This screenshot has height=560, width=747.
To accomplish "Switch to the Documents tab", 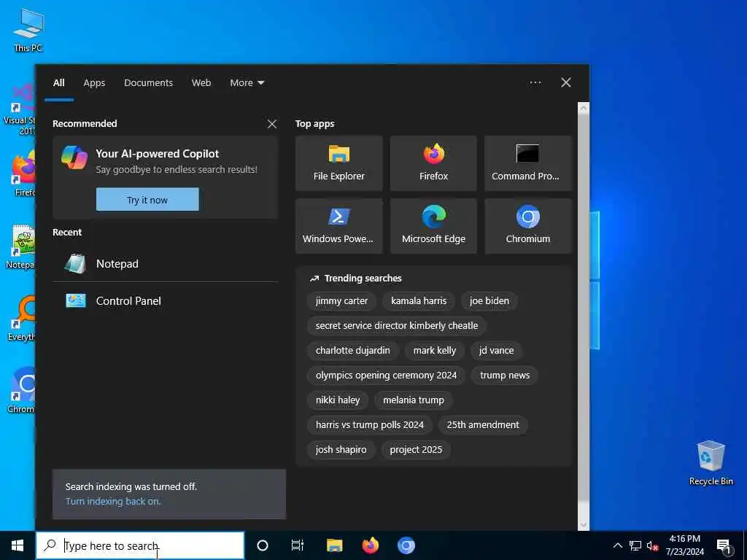I will (x=148, y=82).
